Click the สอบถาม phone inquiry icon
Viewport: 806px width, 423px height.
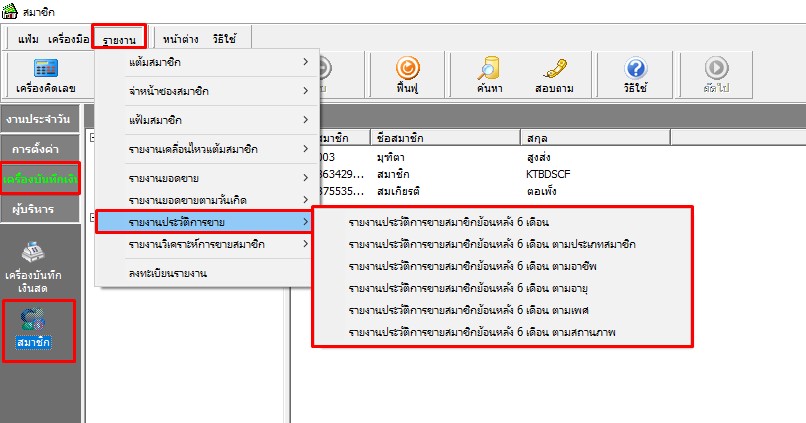tap(551, 77)
